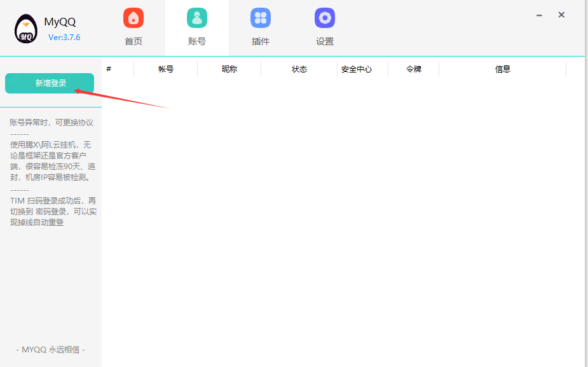Screen dimensions: 588x367
Task: Click the MyQQ penguin logo
Action: pyautogui.click(x=26, y=29)
